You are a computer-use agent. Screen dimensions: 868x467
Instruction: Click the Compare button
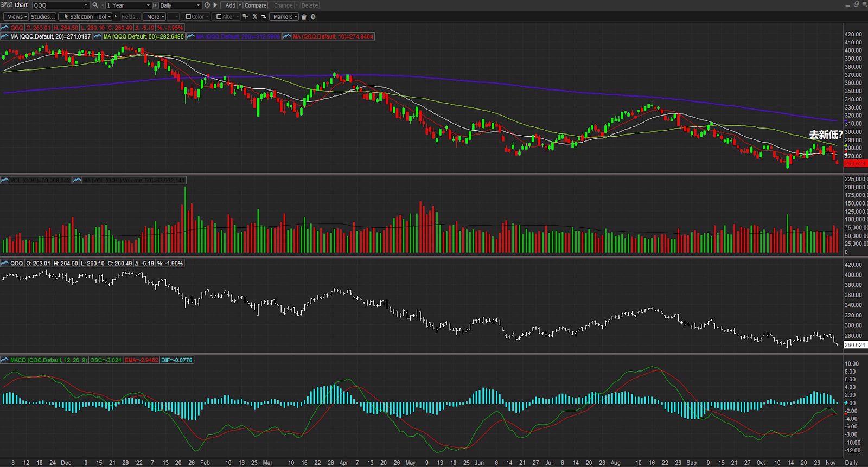[x=256, y=5]
